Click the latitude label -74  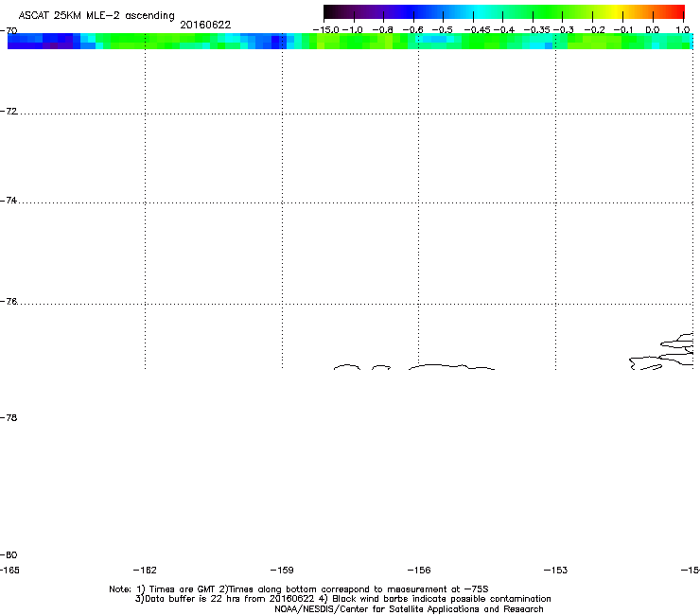[x=9, y=201]
